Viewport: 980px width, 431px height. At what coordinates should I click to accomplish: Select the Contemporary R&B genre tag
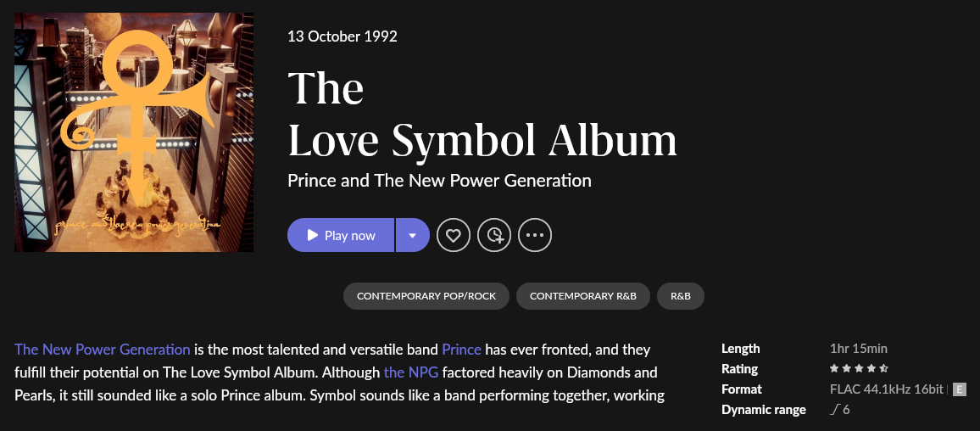coord(582,296)
